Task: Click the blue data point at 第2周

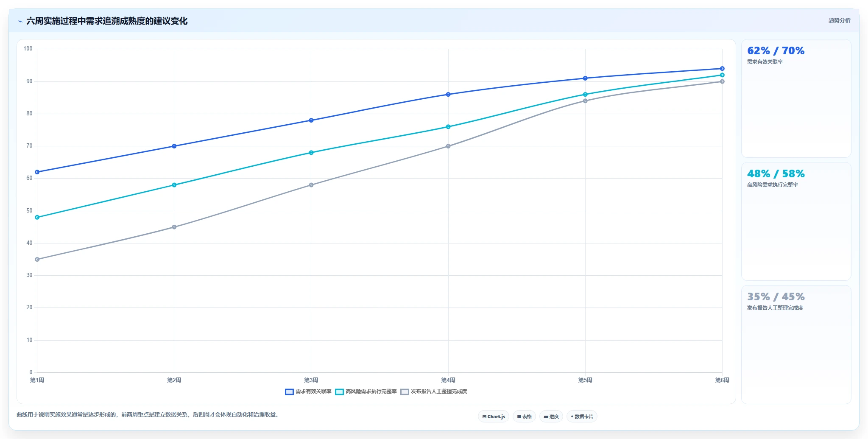Action: pyautogui.click(x=174, y=146)
